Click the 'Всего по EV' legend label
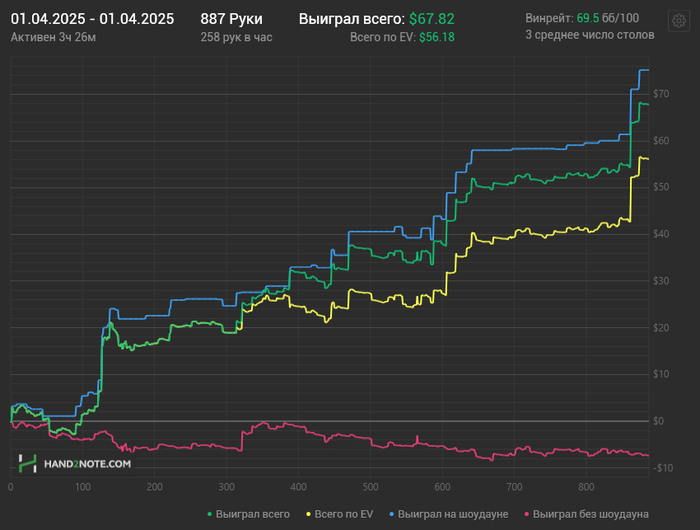Viewport: 700px width, 530px height. 344,514
